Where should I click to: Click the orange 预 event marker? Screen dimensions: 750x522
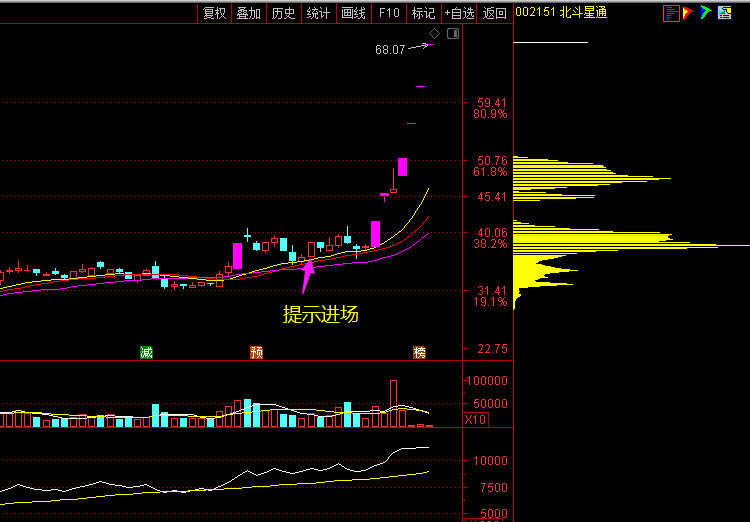[x=257, y=353]
